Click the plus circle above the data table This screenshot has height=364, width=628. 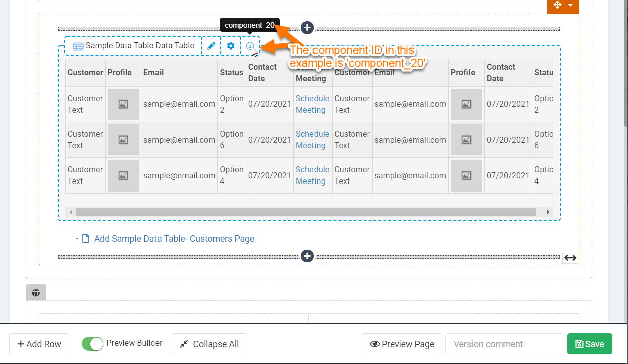(307, 28)
